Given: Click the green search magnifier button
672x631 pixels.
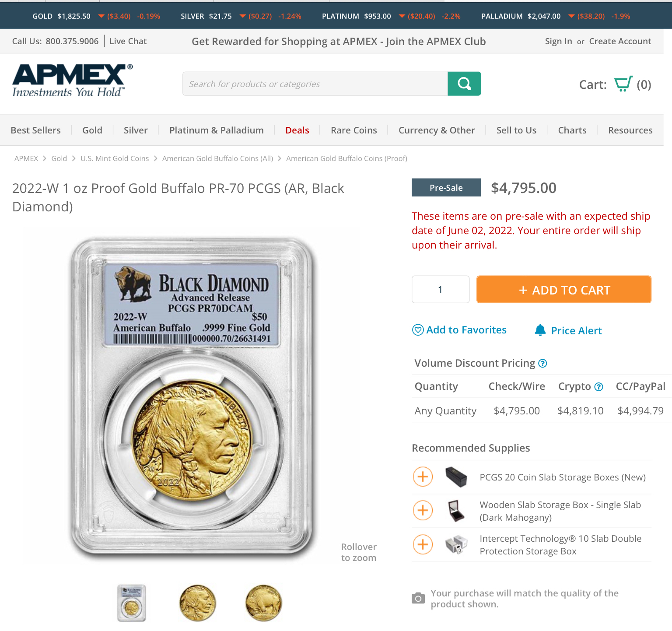Looking at the screenshot, I should [x=464, y=84].
